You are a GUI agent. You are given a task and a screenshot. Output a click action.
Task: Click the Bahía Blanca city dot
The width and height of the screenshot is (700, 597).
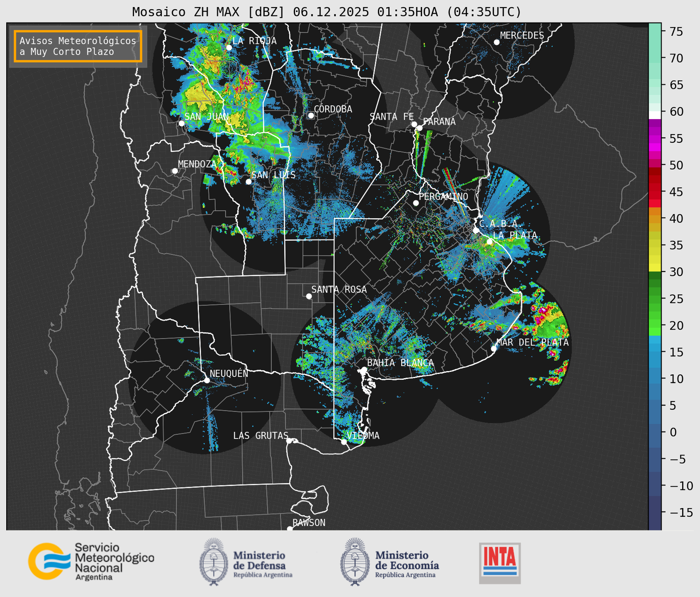(364, 369)
